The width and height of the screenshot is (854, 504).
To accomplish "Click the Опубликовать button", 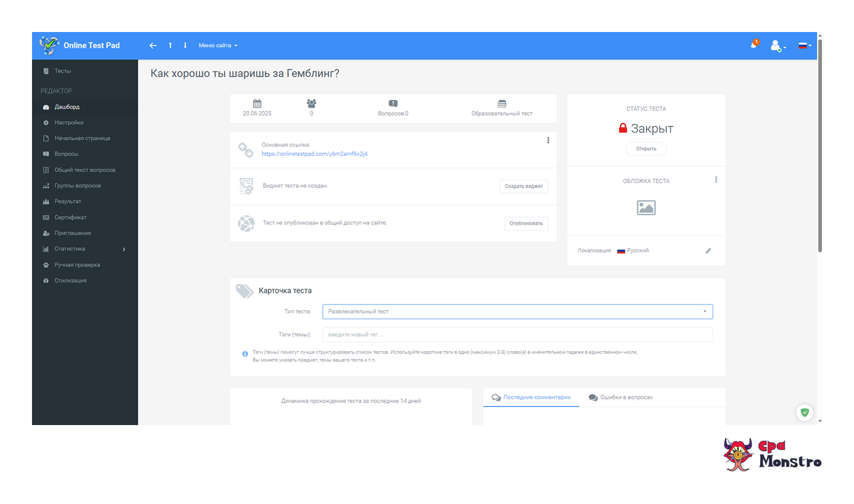I will 526,223.
